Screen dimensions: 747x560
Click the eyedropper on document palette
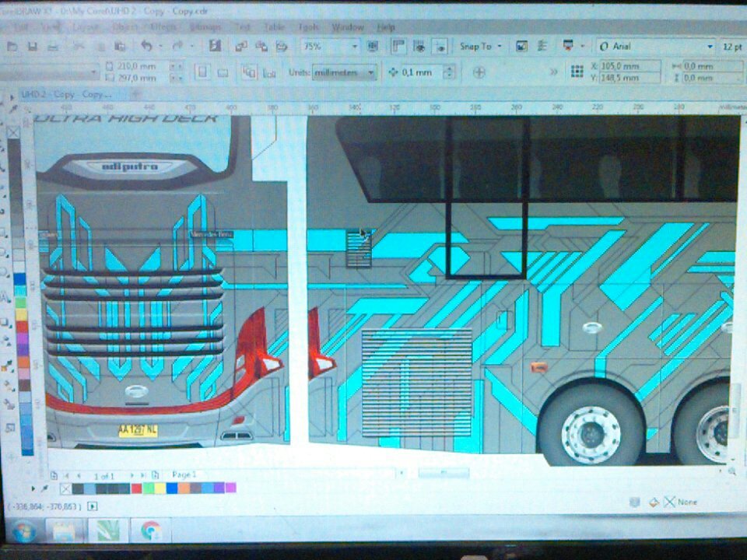pos(44,488)
